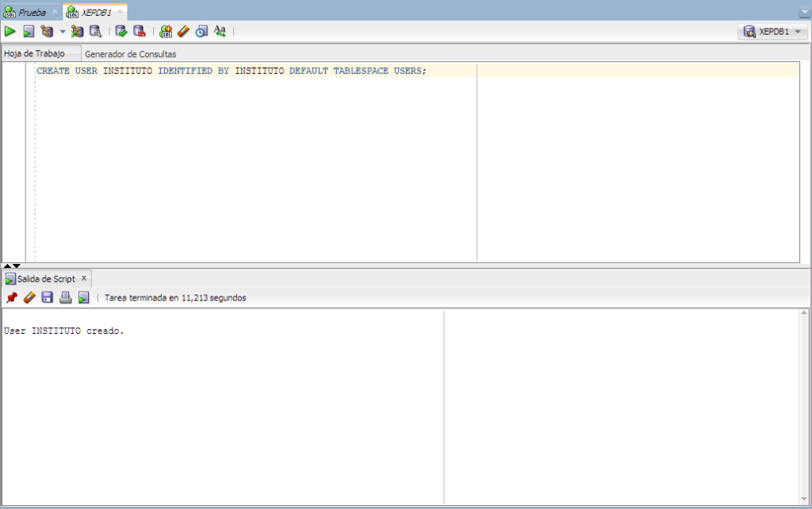Open the tab list dropdown at top right
This screenshot has height=509, width=812.
805,13
